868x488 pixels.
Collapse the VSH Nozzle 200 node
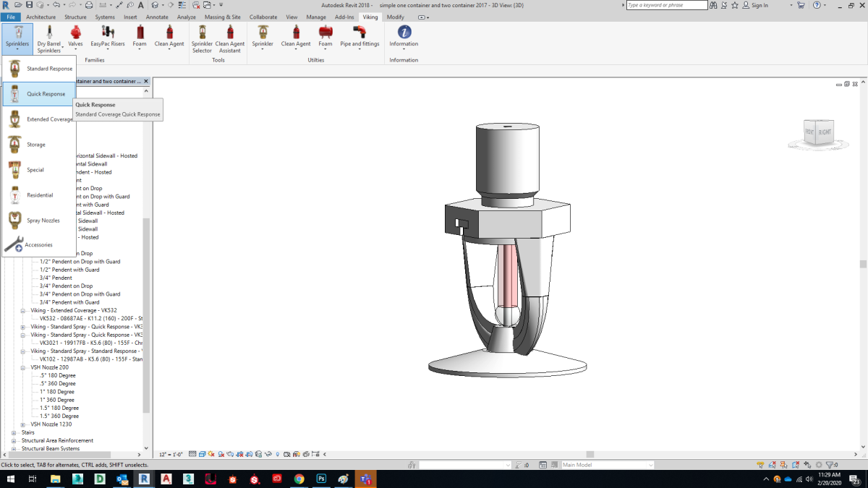tap(23, 367)
